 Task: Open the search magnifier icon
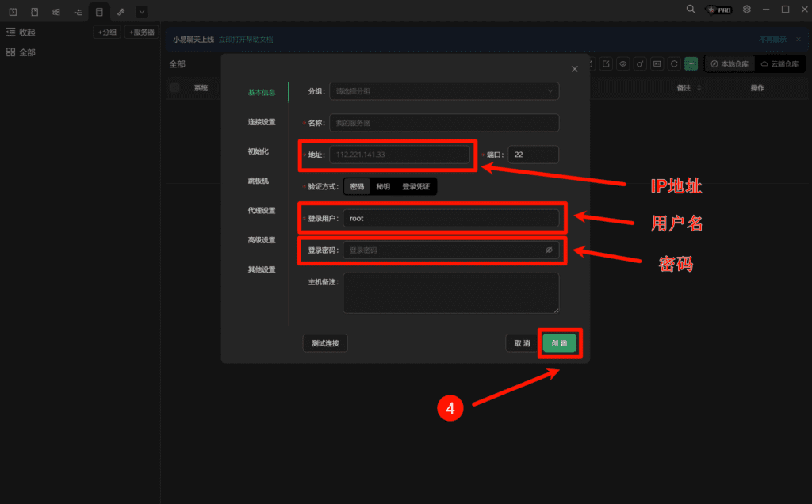(691, 10)
